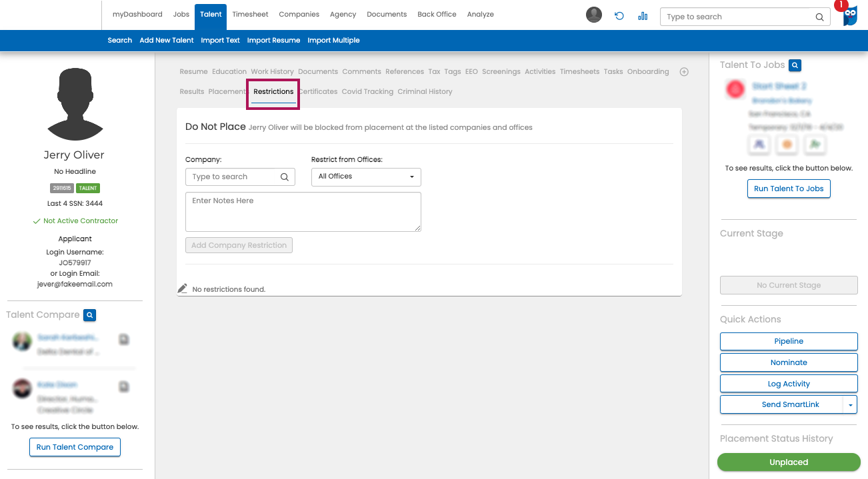Click Import Resume in the blue bar
This screenshot has width=868, height=479.
click(x=273, y=41)
